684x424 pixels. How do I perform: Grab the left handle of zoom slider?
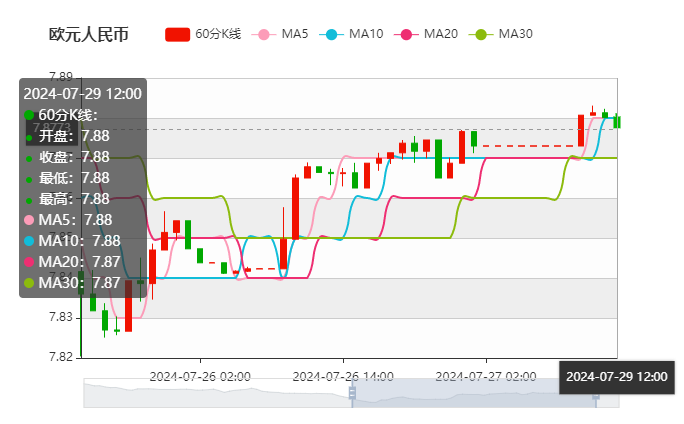(x=352, y=393)
